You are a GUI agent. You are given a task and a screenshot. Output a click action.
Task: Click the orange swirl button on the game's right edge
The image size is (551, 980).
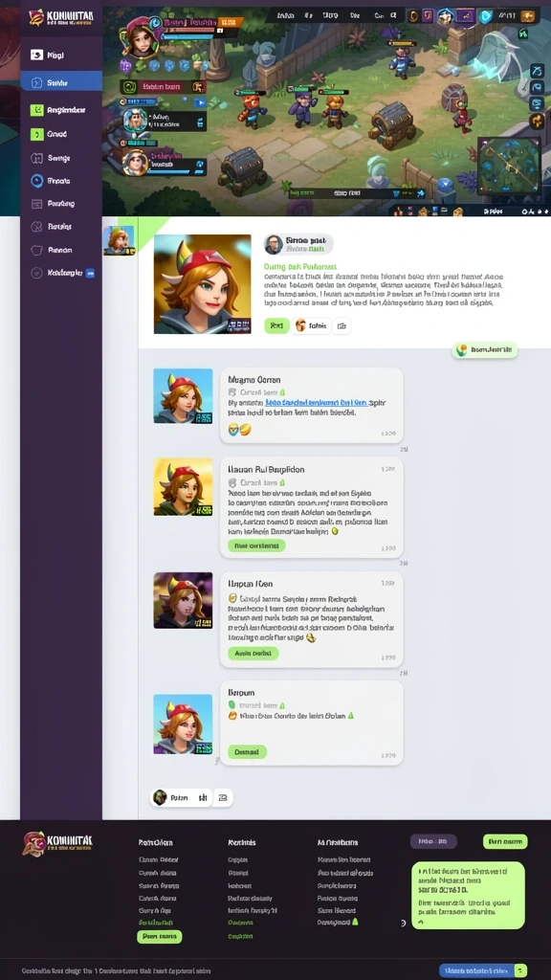coord(537,121)
